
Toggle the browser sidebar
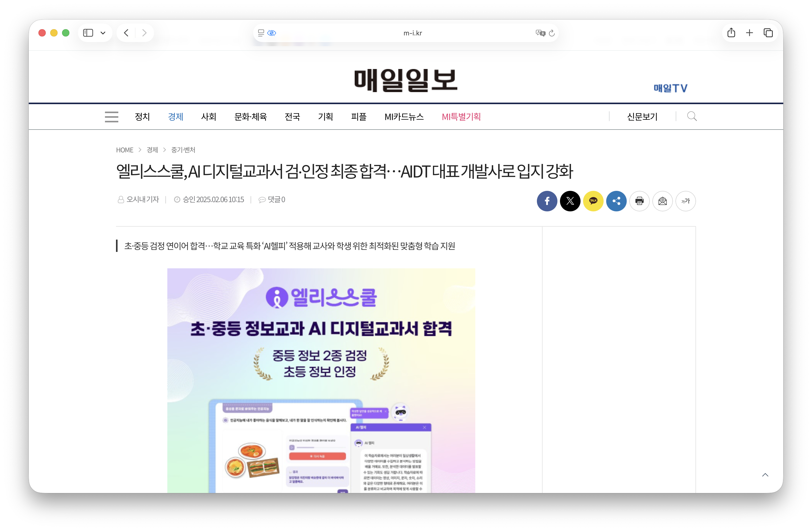(88, 32)
